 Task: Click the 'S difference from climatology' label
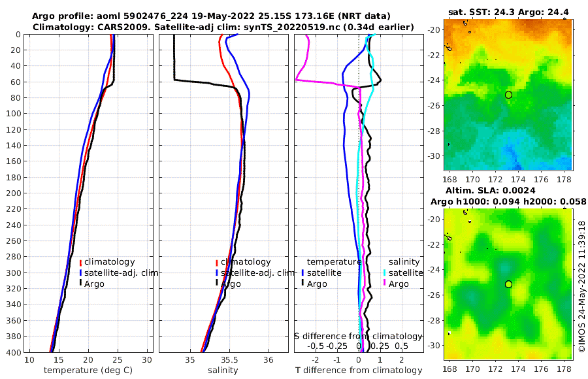click(x=358, y=336)
